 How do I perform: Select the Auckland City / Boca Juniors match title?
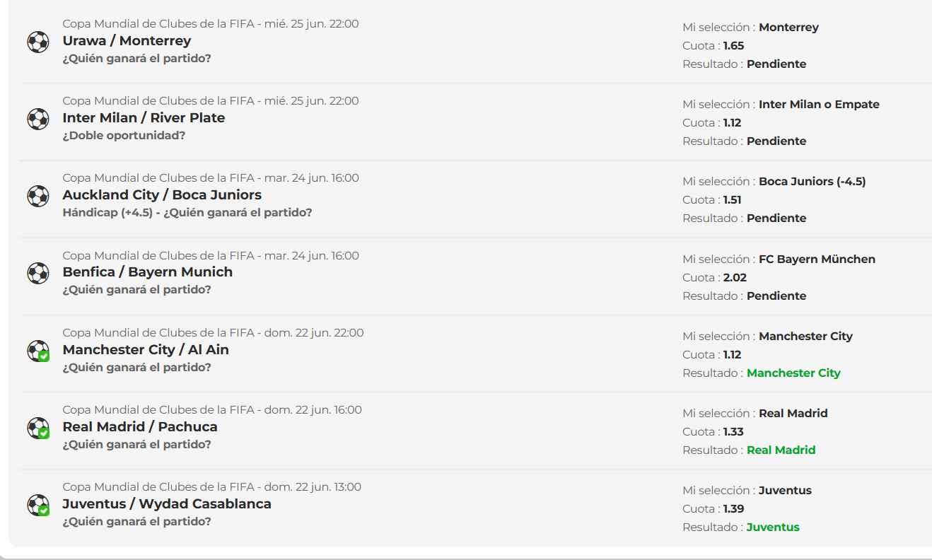pos(162,195)
